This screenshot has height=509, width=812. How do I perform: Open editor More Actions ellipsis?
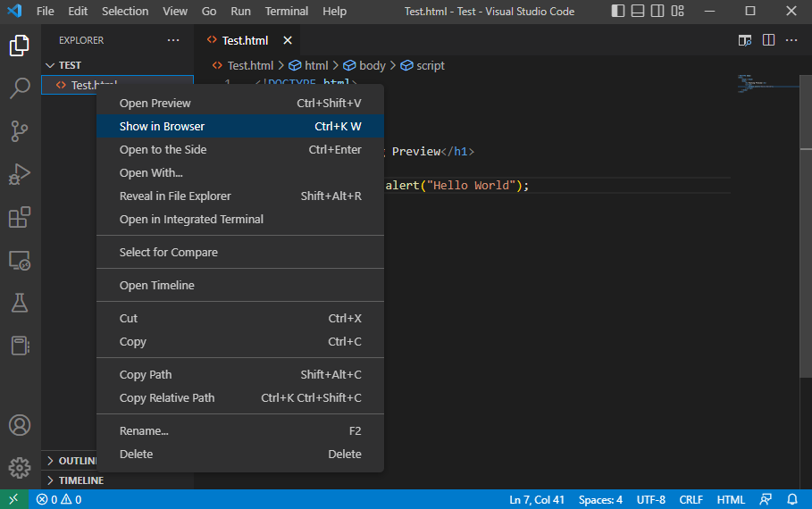point(791,40)
